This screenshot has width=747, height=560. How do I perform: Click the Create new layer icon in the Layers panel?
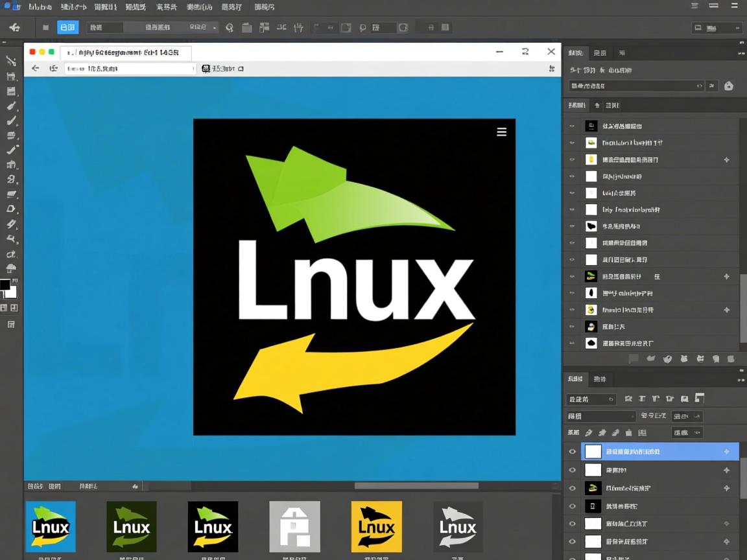coord(716,358)
